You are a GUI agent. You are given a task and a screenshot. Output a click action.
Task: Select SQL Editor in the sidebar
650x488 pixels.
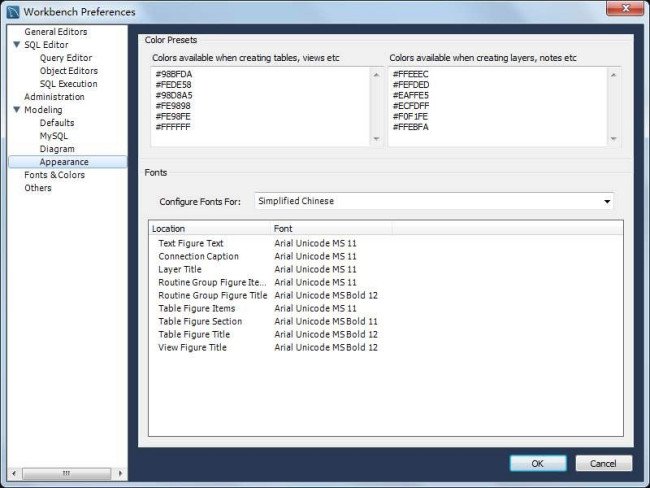(46, 44)
